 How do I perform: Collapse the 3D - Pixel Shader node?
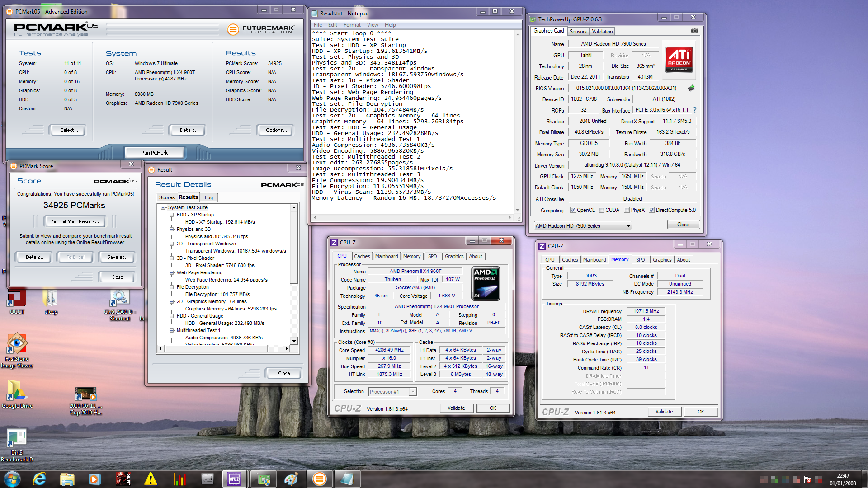click(x=172, y=258)
